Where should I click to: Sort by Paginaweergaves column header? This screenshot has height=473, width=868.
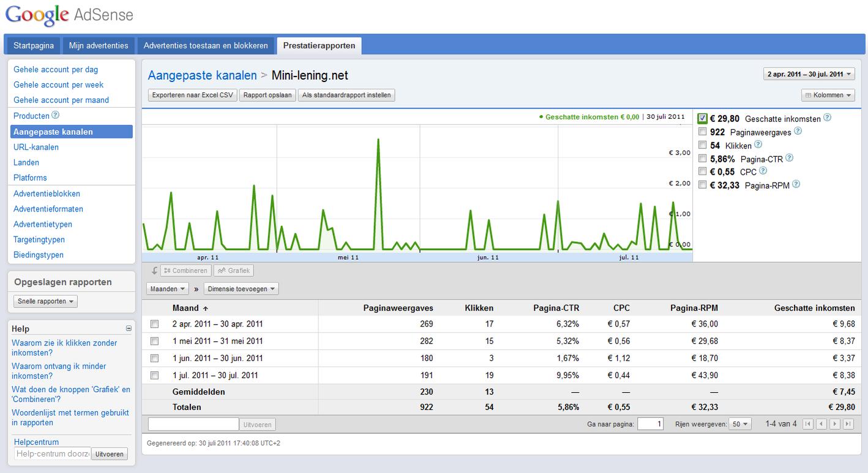point(398,308)
